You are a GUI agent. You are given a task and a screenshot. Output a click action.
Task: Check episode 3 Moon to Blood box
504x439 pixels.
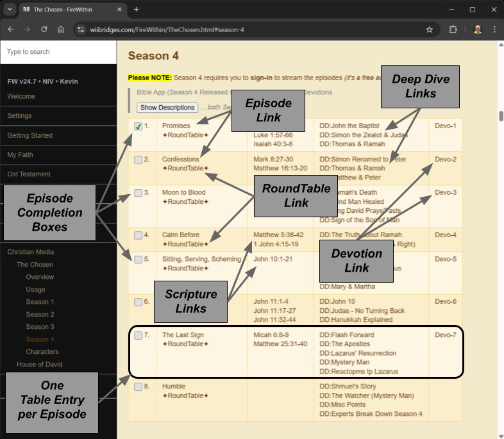139,193
